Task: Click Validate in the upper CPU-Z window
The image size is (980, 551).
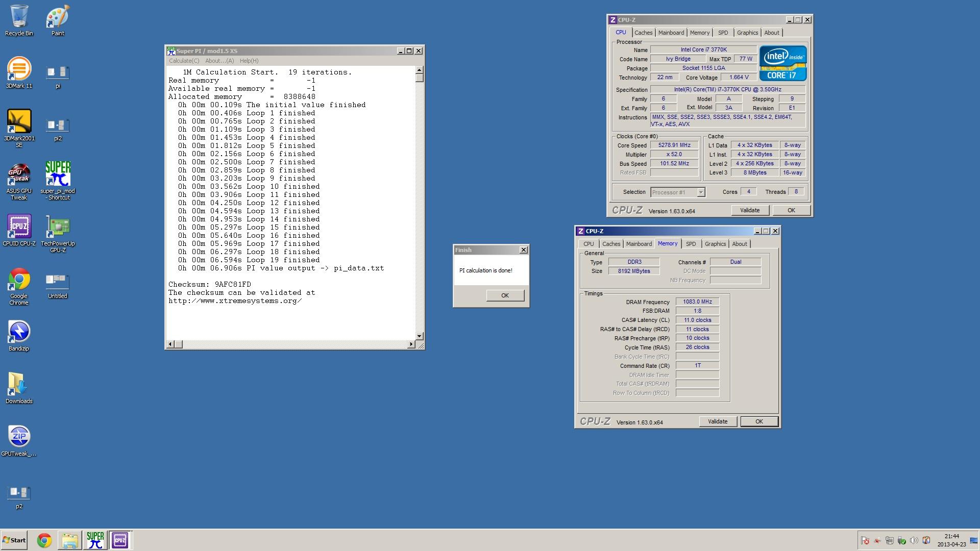Action: click(x=750, y=210)
